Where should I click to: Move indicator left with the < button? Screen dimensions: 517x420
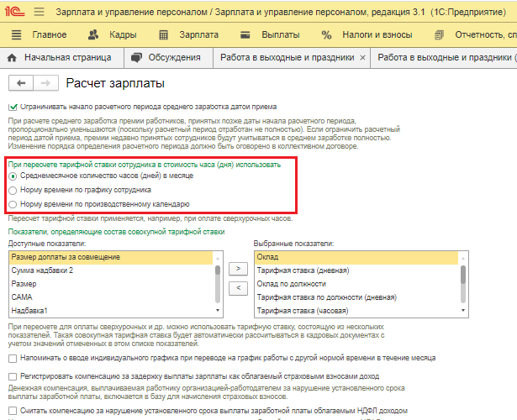tap(238, 289)
